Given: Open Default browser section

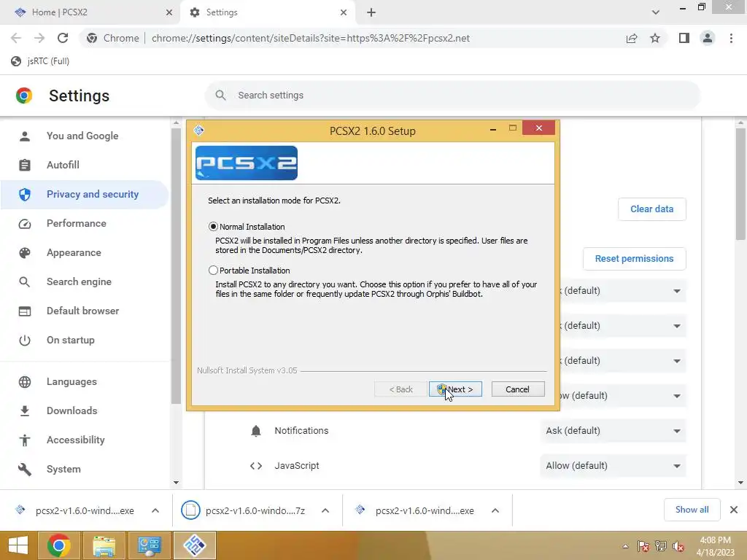Looking at the screenshot, I should (85, 311).
